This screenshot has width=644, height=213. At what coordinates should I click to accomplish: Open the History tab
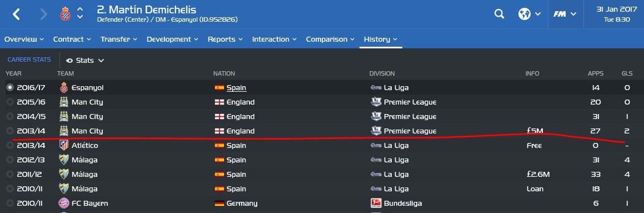[380, 39]
